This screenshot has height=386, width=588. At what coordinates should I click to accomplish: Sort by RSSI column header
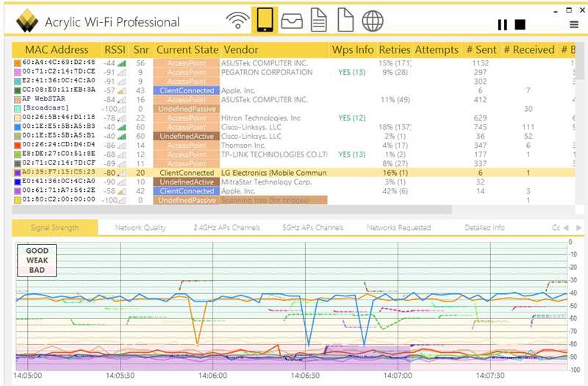click(115, 49)
